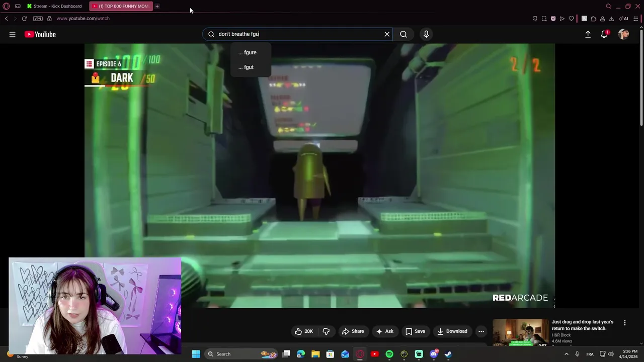Switch to the Stream - Kick Dashboard tab
This screenshot has width=644, height=362.
[54, 6]
